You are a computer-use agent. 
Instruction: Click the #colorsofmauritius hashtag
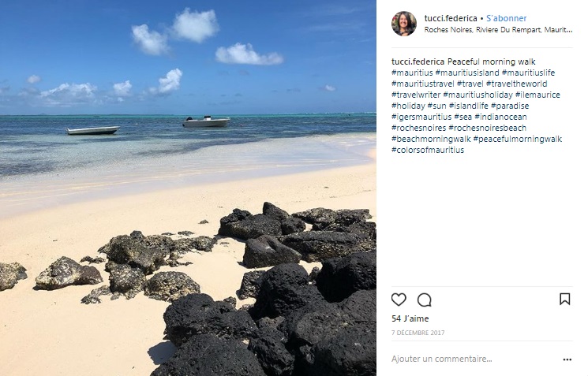(428, 150)
